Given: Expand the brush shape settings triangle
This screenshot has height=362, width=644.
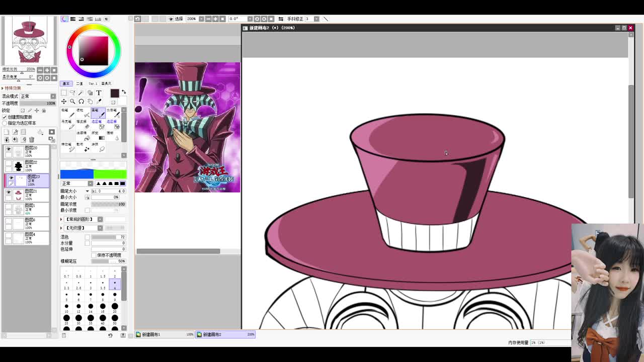Looking at the screenshot, I should click(x=62, y=219).
